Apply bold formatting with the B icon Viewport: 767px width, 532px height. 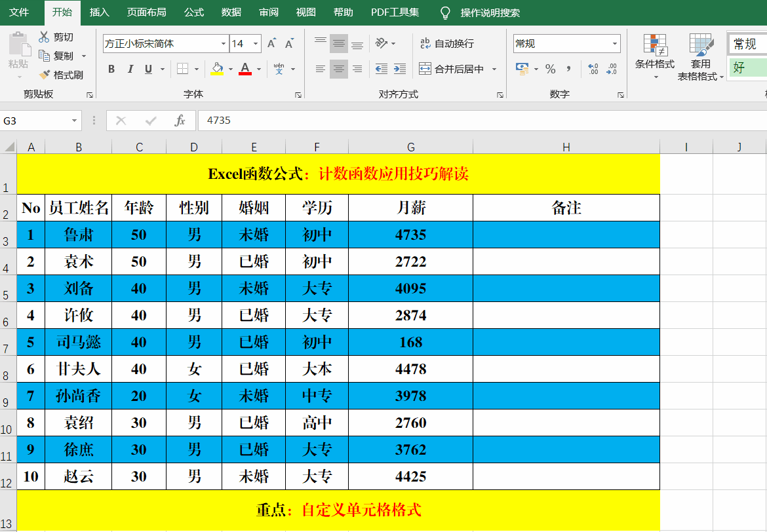(111, 68)
